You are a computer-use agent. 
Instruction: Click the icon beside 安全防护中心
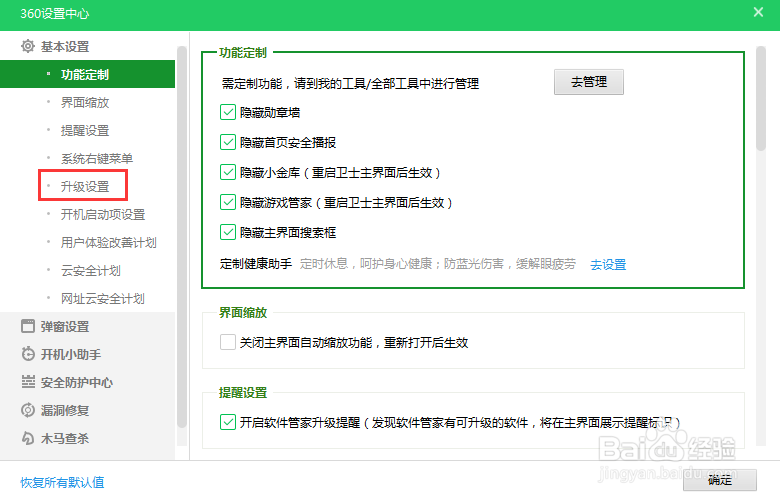pyautogui.click(x=28, y=382)
